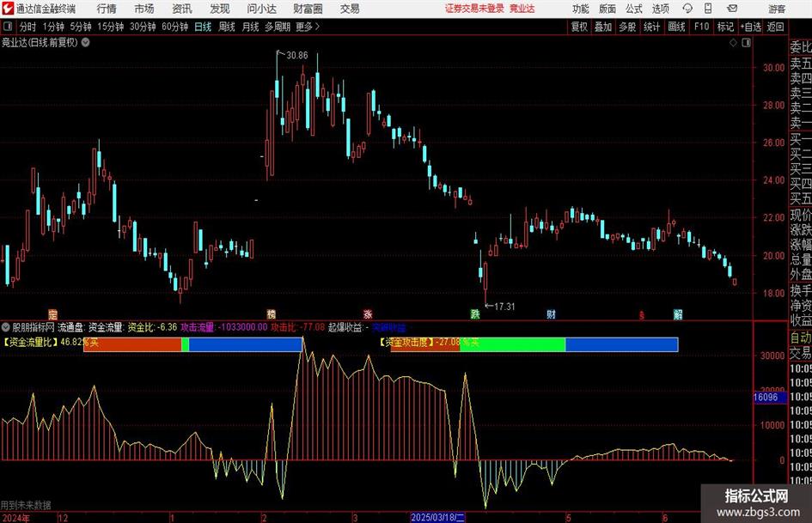This screenshot has height=523, width=812.
Task: Open the 功能 menu
Action: click(581, 9)
